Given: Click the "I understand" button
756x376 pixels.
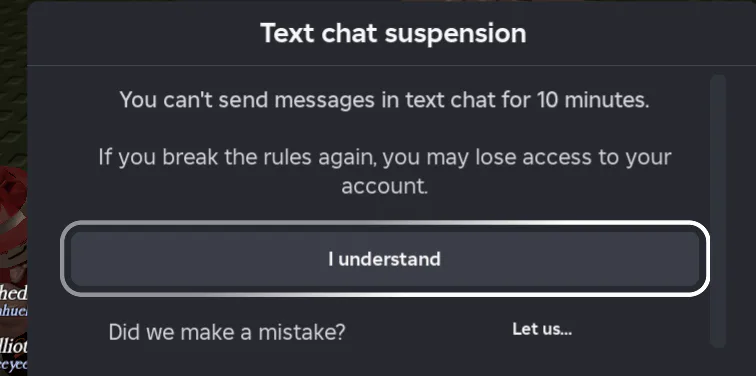Looking at the screenshot, I should tap(385, 259).
